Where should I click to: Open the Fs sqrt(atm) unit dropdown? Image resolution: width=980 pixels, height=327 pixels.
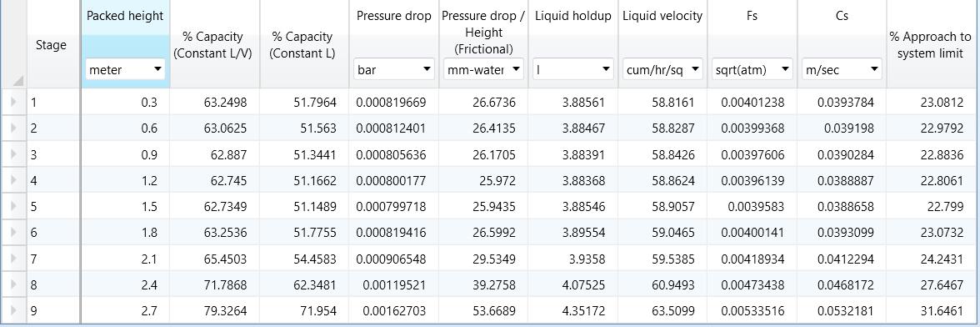[752, 69]
